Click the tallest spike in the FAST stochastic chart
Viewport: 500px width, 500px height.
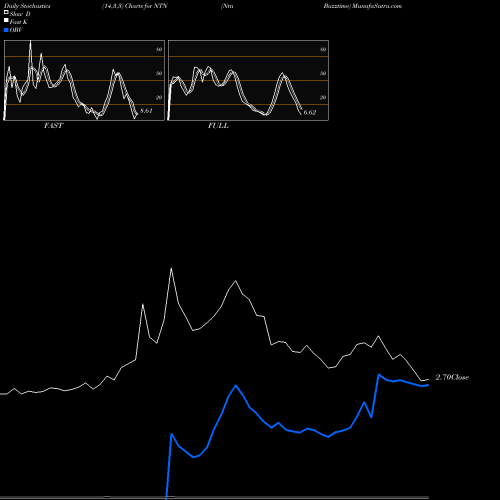coord(31,41)
